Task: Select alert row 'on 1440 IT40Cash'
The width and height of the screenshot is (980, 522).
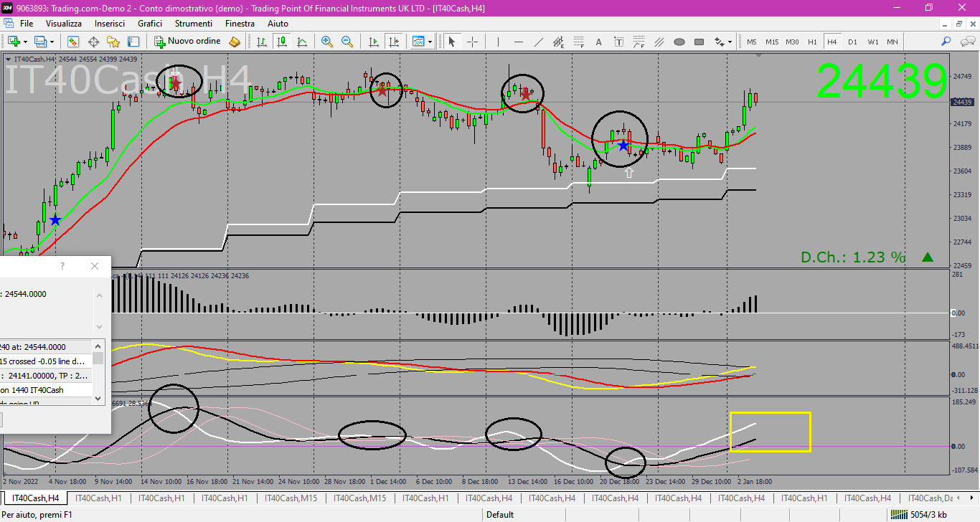Action: click(46, 390)
